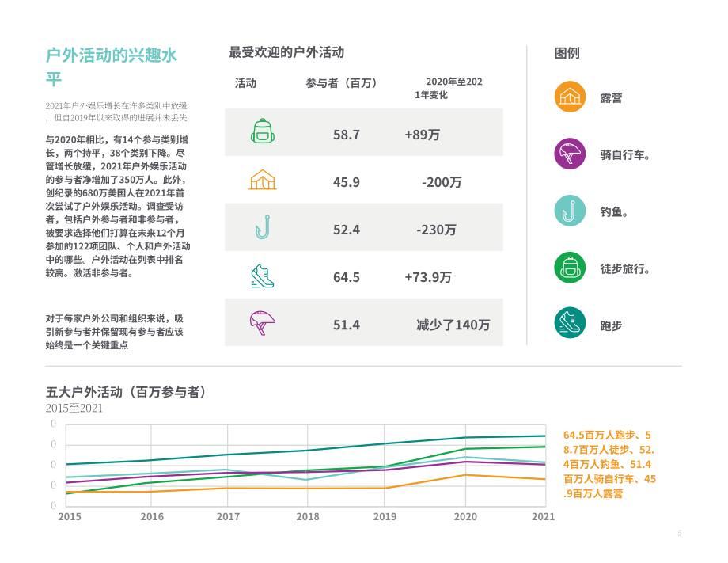Click the 2019 axis label
The height and width of the screenshot is (563, 728).
[385, 516]
